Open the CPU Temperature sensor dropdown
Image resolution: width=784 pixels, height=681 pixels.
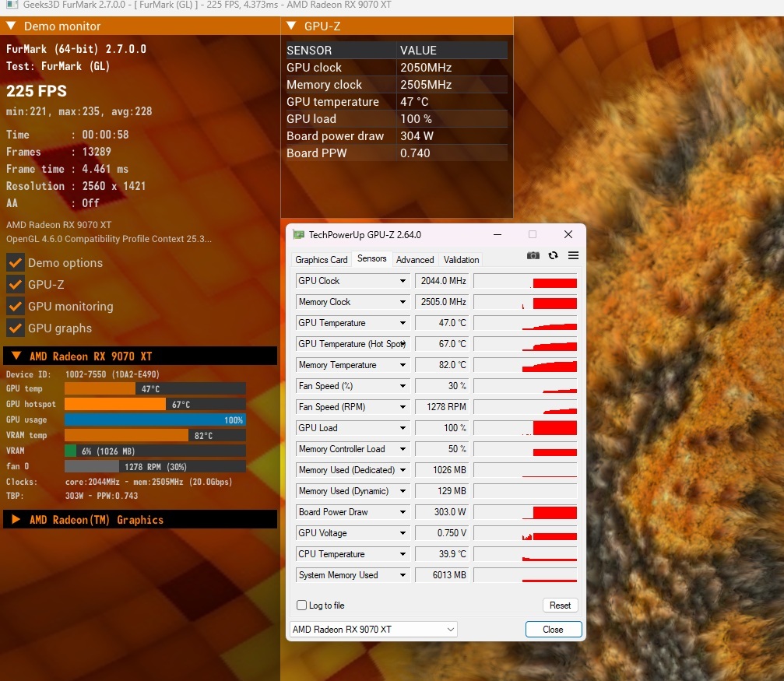[403, 554]
